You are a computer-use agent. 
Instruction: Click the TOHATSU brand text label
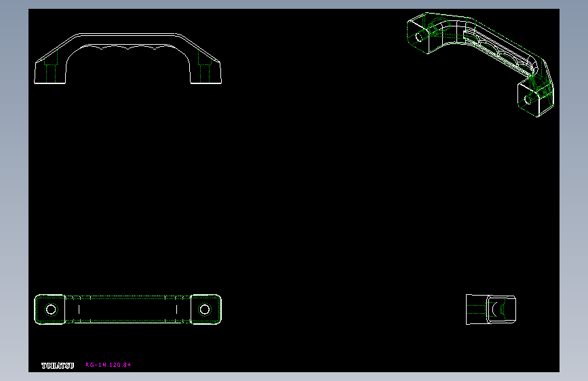[58, 365]
